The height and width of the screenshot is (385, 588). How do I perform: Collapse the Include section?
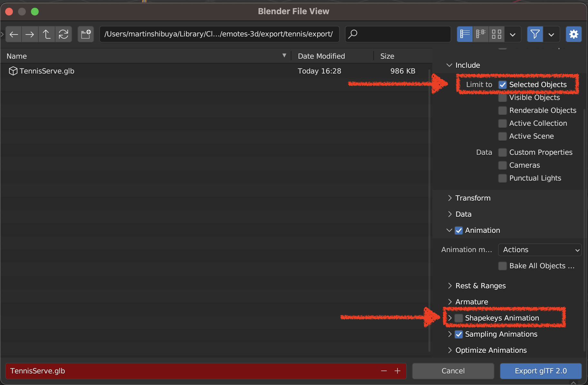click(467, 65)
